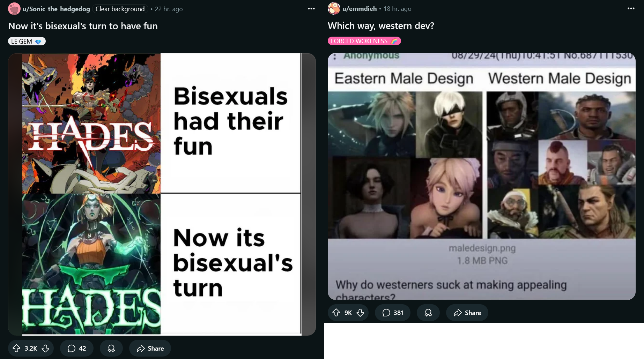Filter by the LE GEM flair
Screen dimensions: 644x359
coord(27,42)
